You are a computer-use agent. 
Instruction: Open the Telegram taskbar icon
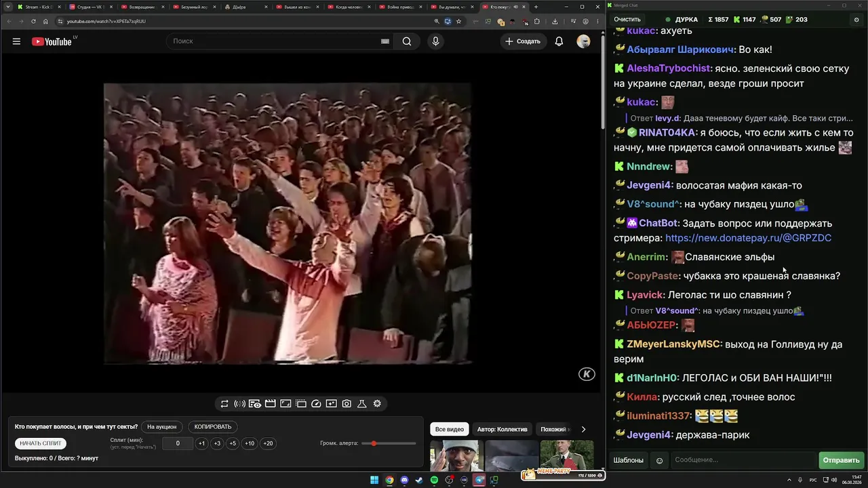479,481
